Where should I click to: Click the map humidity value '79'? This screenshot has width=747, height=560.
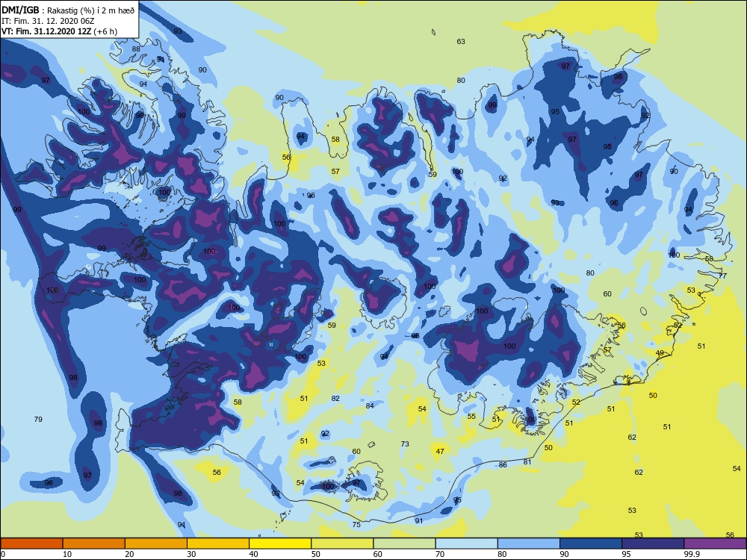[38, 420]
